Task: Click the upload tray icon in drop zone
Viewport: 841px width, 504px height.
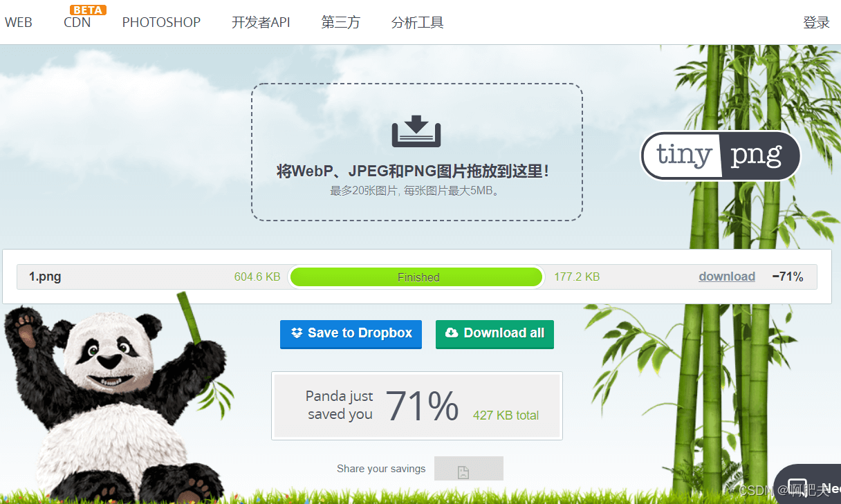Action: point(416,131)
